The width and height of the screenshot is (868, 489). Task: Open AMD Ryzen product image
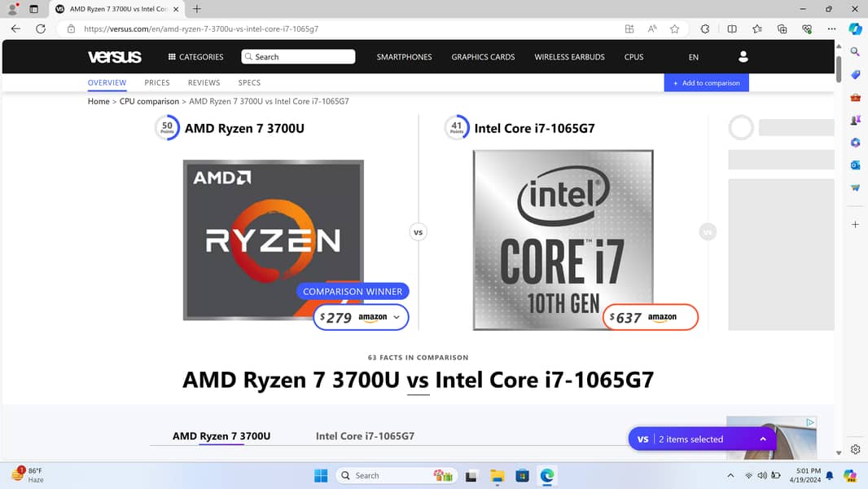(x=274, y=240)
